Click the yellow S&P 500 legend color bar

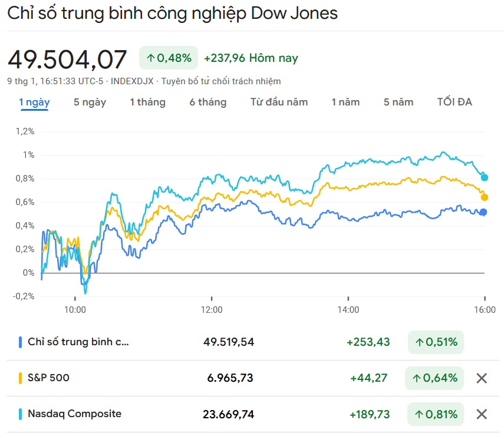[x=20, y=378]
